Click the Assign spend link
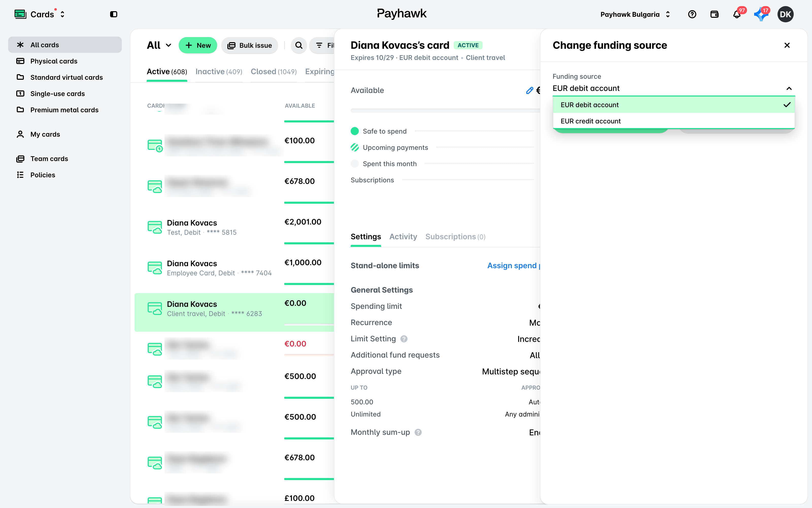Image resolution: width=812 pixels, height=508 pixels. coord(513,265)
